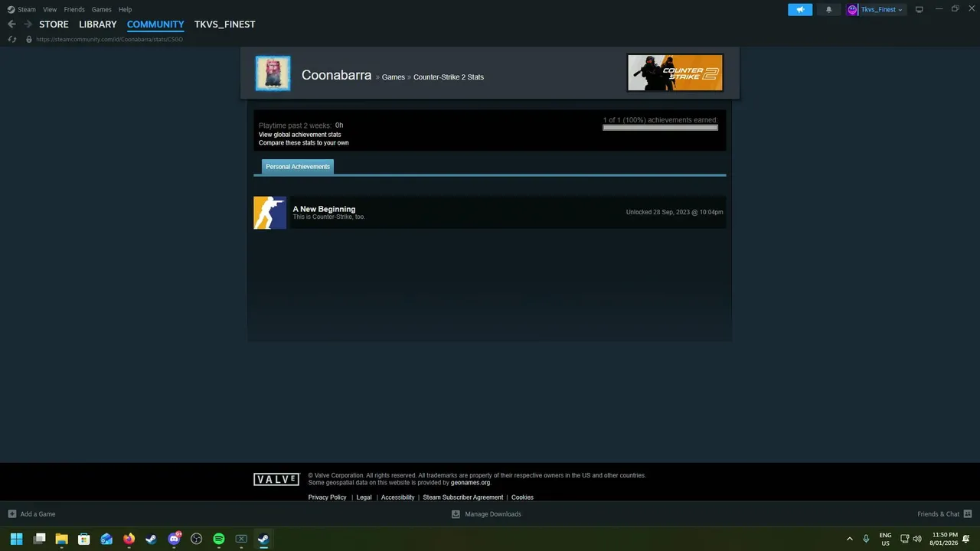
Task: Open the Privacy Policy link
Action: pyautogui.click(x=327, y=497)
